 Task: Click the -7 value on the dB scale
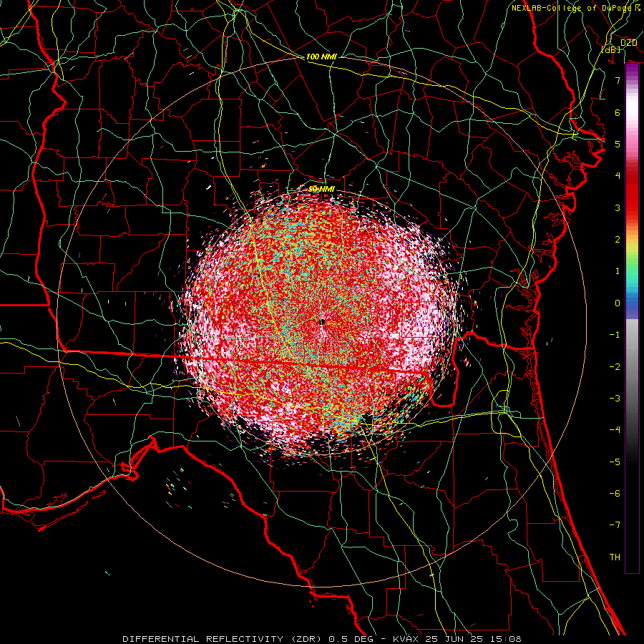click(615, 525)
